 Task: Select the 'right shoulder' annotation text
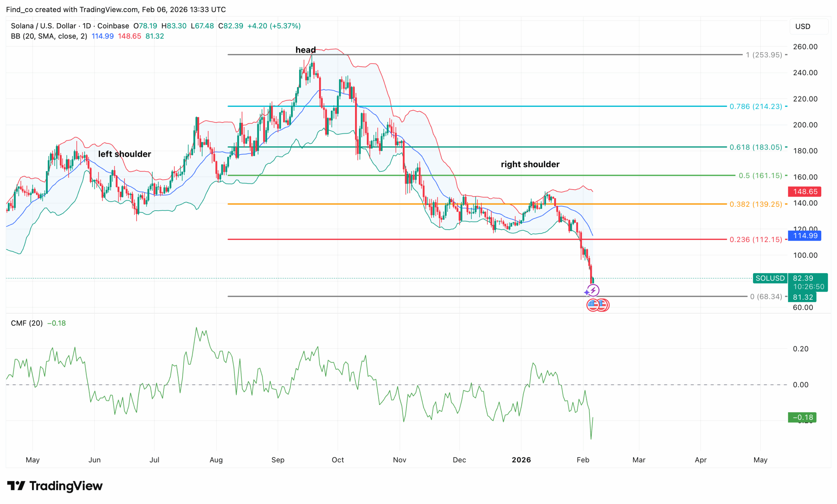[530, 164]
